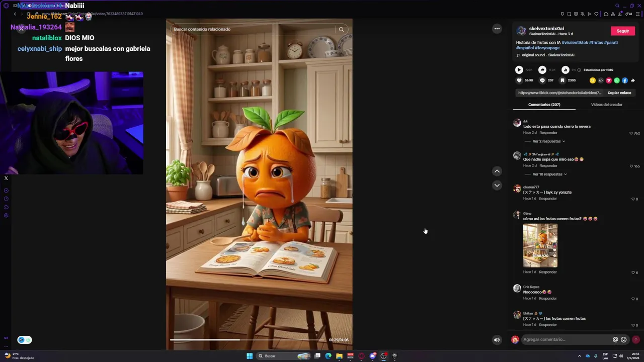Click the browser heart bookmark icon
Screen dimensions: 644x362
596,14
